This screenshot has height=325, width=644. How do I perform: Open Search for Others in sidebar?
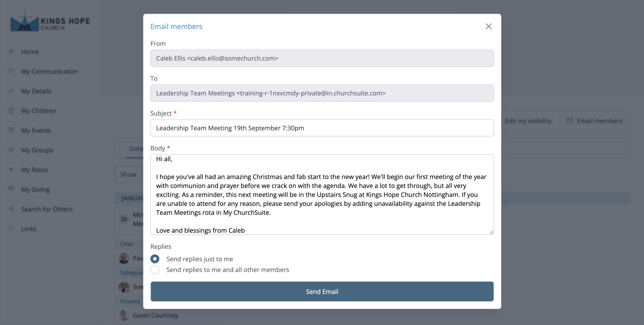(47, 209)
